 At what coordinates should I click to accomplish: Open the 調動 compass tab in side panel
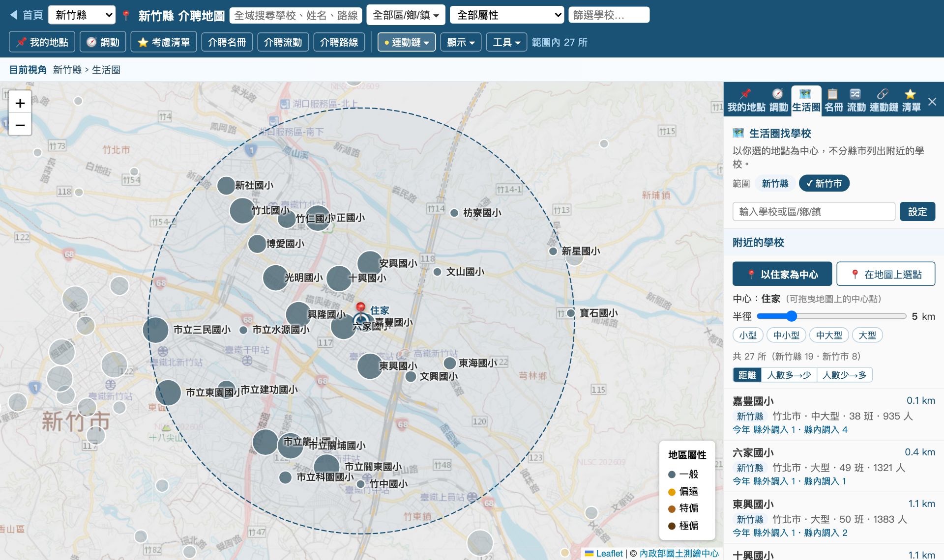tap(778, 101)
